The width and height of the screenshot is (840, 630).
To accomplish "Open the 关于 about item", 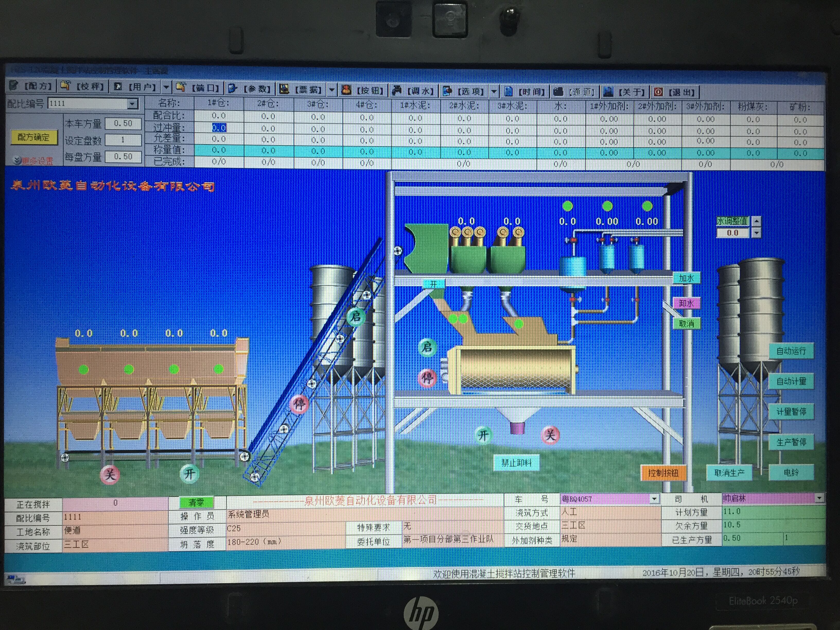I will [x=625, y=92].
